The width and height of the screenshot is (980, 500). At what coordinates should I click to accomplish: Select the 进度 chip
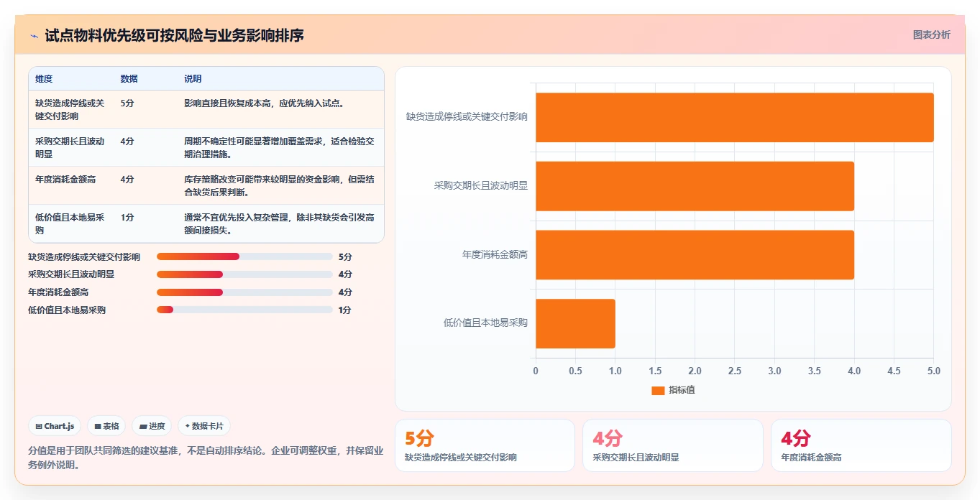pyautogui.click(x=152, y=426)
